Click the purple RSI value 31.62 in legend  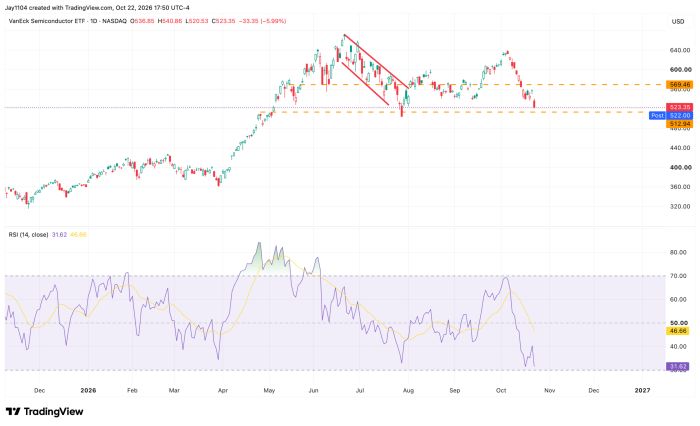tap(59, 234)
